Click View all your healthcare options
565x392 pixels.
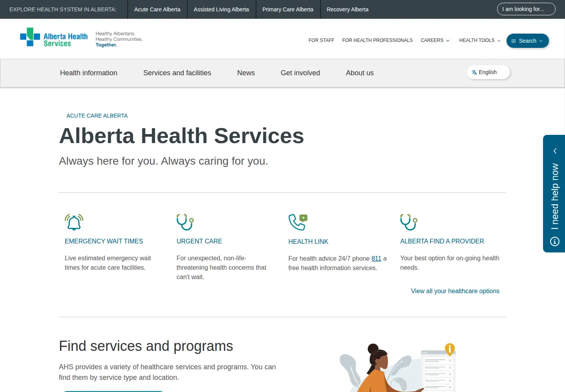point(455,291)
